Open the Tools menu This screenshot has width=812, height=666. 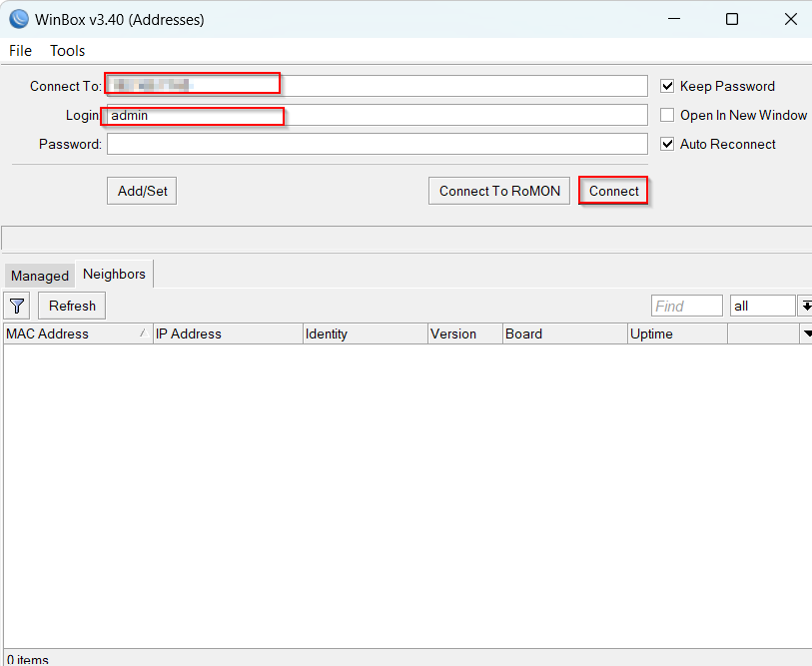coord(67,51)
